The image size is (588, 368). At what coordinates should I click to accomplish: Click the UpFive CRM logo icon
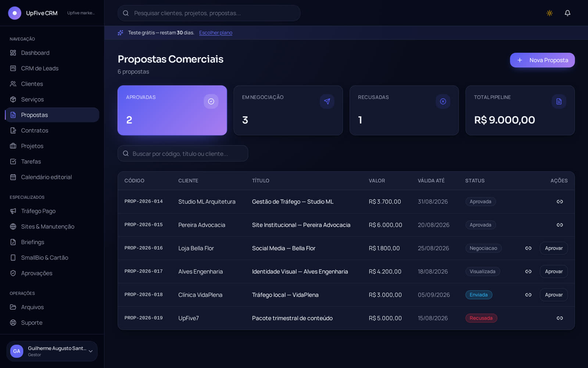(15, 13)
